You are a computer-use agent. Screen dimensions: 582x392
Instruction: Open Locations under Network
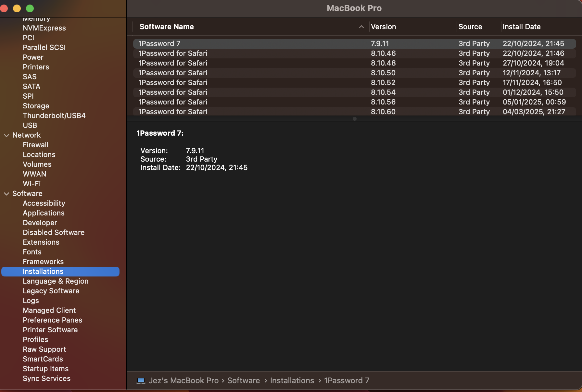coord(39,155)
